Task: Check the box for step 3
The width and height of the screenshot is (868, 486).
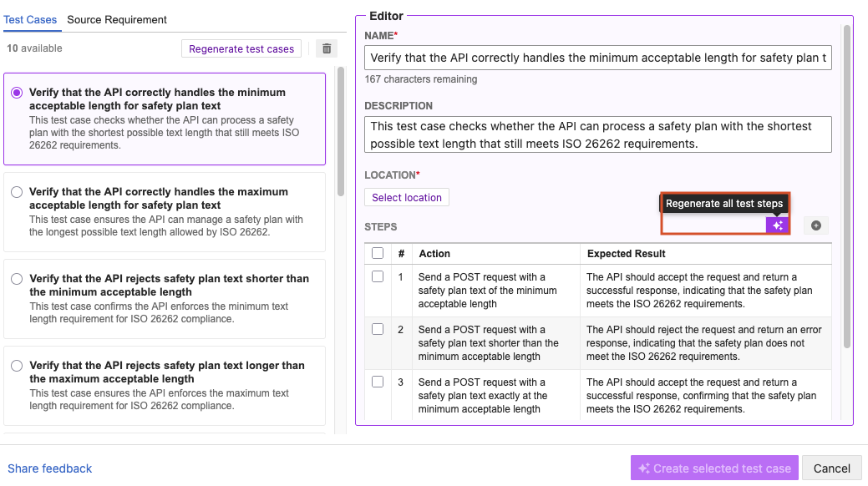Action: coord(378,382)
